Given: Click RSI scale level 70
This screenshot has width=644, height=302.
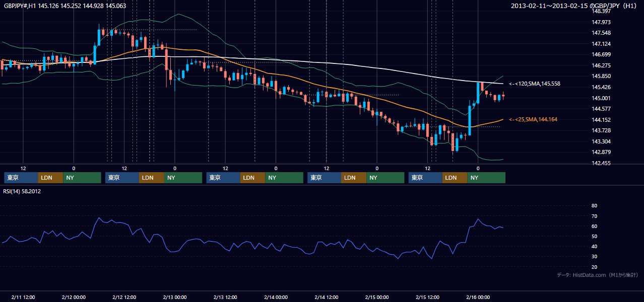Looking at the screenshot, I should pos(594,216).
